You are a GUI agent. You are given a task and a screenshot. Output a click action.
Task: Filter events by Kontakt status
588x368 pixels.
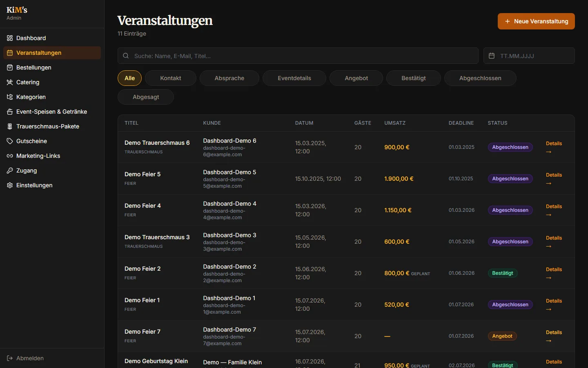coord(171,78)
